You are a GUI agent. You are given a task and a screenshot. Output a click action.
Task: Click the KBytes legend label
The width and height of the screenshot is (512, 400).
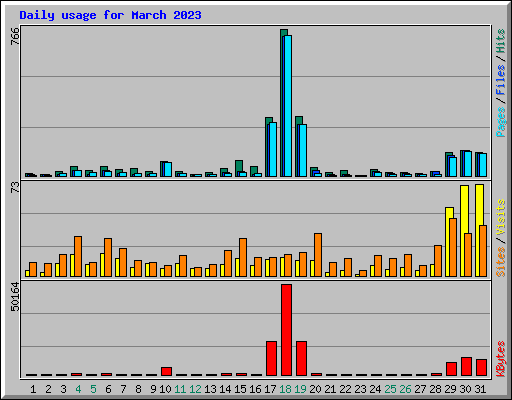[501, 359]
